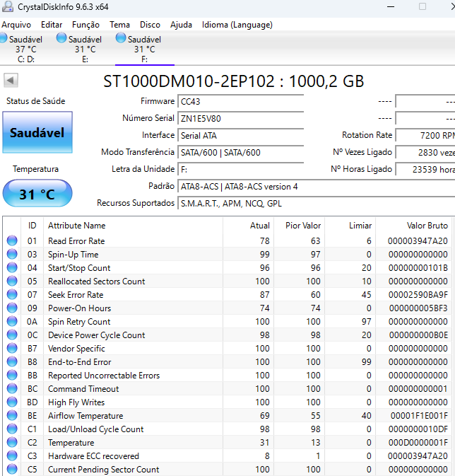Click the Padrão field ATA8-ACS
455x476 pixels.
(x=317, y=187)
